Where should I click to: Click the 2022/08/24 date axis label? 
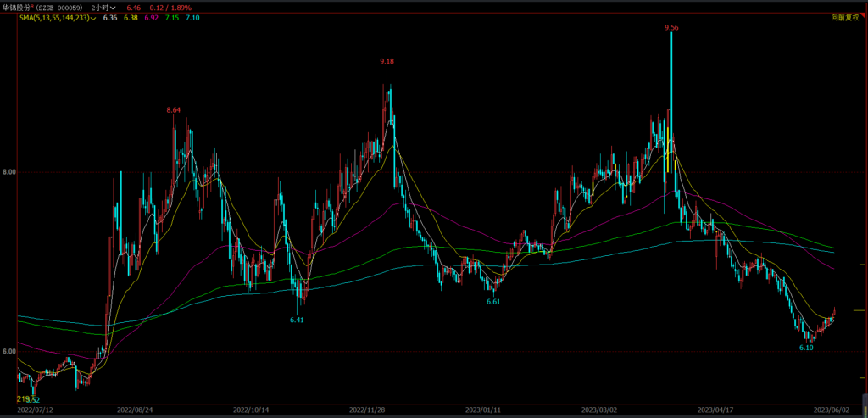pyautogui.click(x=135, y=410)
